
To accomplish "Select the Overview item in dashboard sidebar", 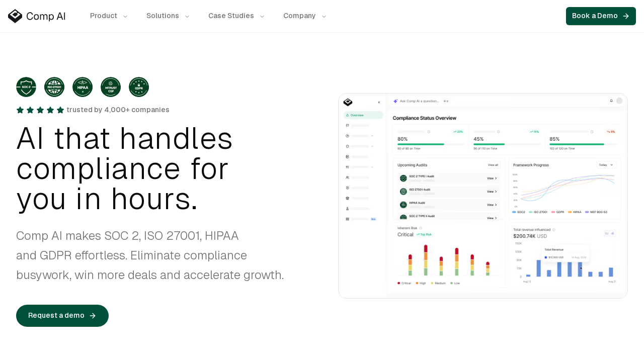I will pos(363,115).
